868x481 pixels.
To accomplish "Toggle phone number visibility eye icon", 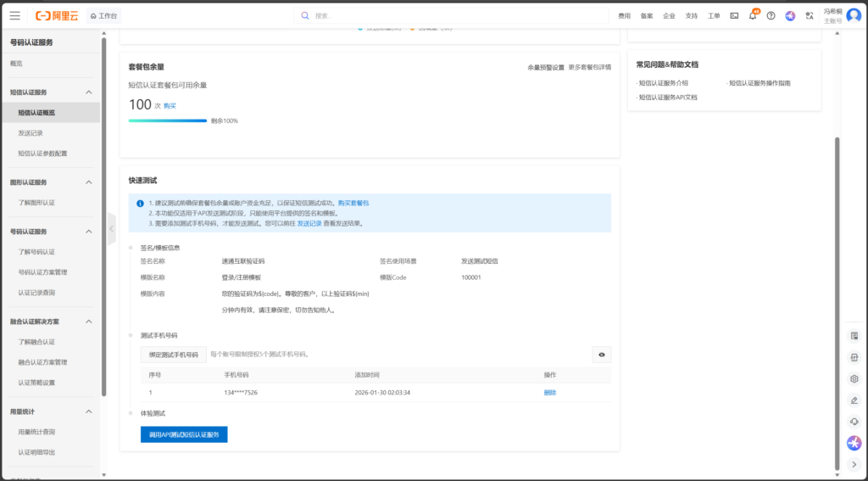I will (x=601, y=355).
